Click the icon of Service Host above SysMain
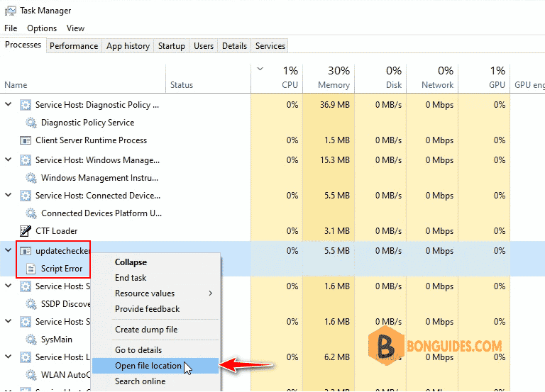Screen dimensions: 545x392 [x=26, y=322]
